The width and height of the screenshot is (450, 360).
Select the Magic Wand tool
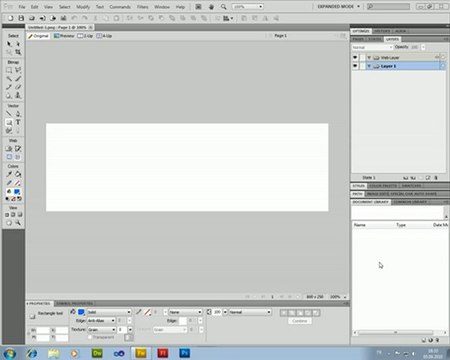pos(9,79)
